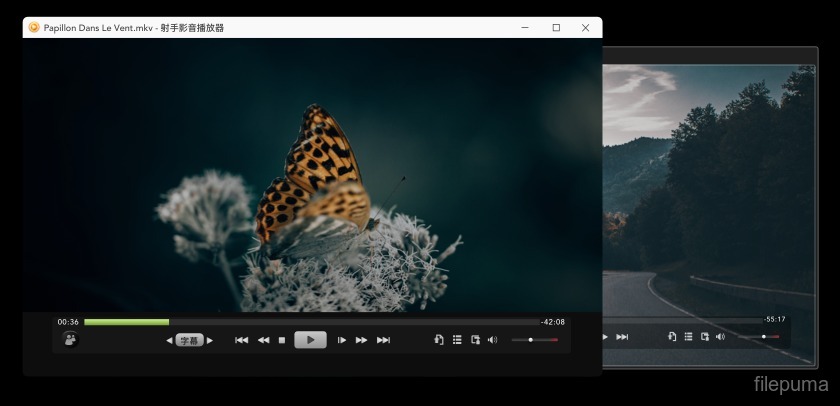Skip to previous track in main player
The height and width of the screenshot is (406, 840).
241,340
